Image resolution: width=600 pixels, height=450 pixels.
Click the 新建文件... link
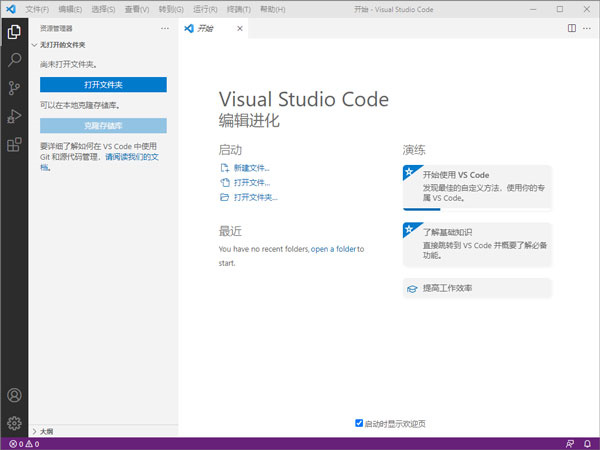[x=251, y=168]
